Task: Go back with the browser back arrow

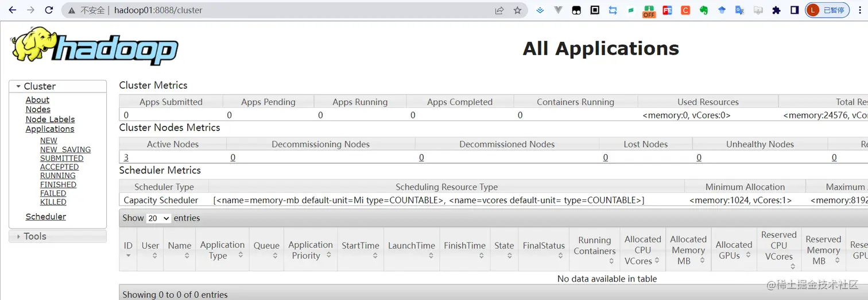Action: coord(12,10)
